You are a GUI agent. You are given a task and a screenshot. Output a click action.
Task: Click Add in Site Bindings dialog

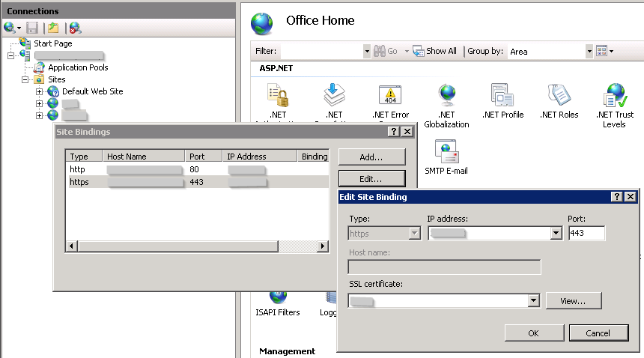click(x=371, y=157)
